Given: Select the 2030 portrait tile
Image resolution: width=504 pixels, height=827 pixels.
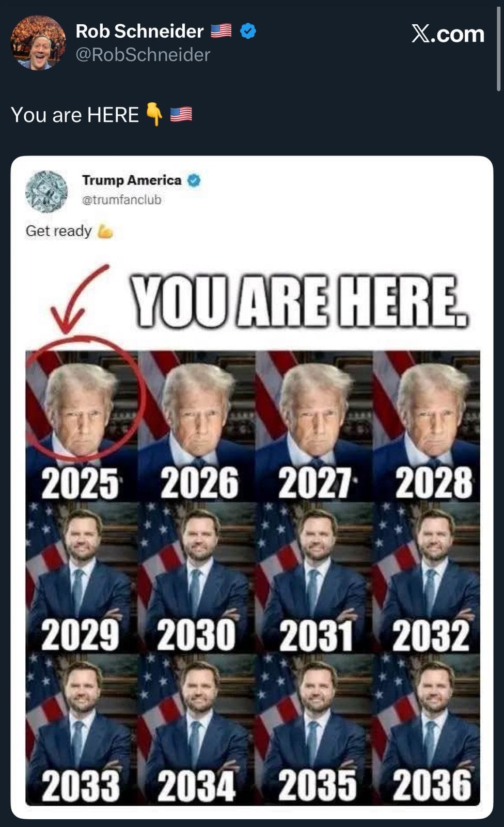Looking at the screenshot, I should (197, 577).
